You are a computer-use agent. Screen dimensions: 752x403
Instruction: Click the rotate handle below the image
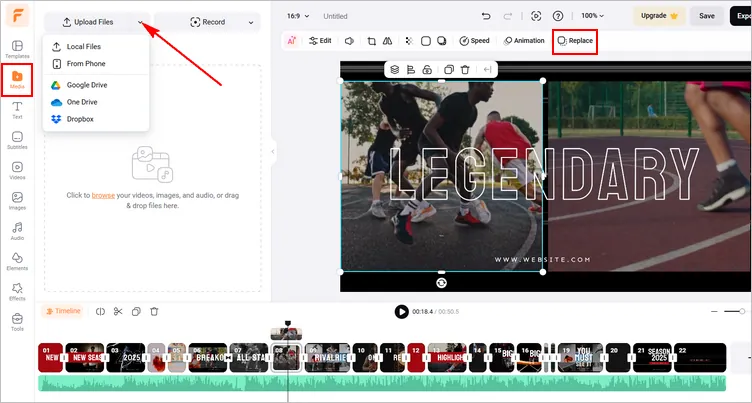click(x=442, y=283)
